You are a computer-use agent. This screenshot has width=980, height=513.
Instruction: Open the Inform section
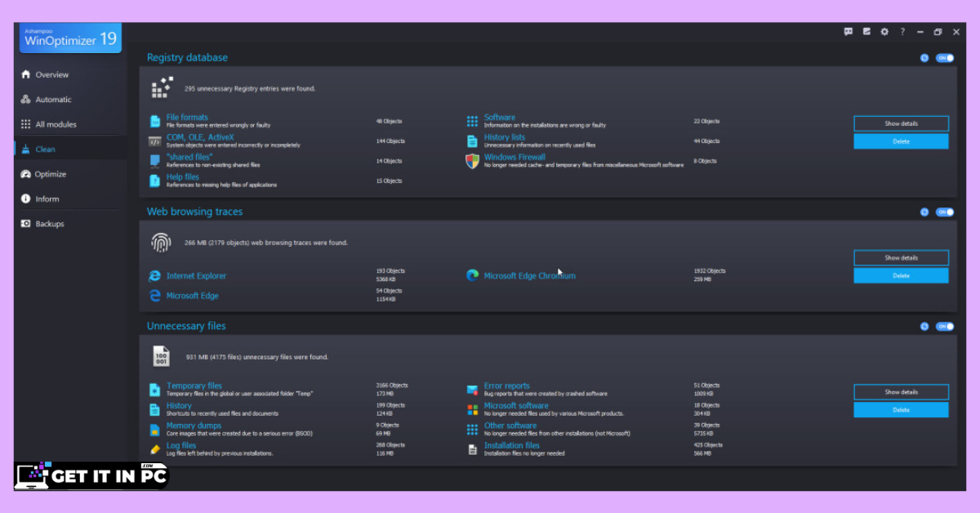pos(71,199)
